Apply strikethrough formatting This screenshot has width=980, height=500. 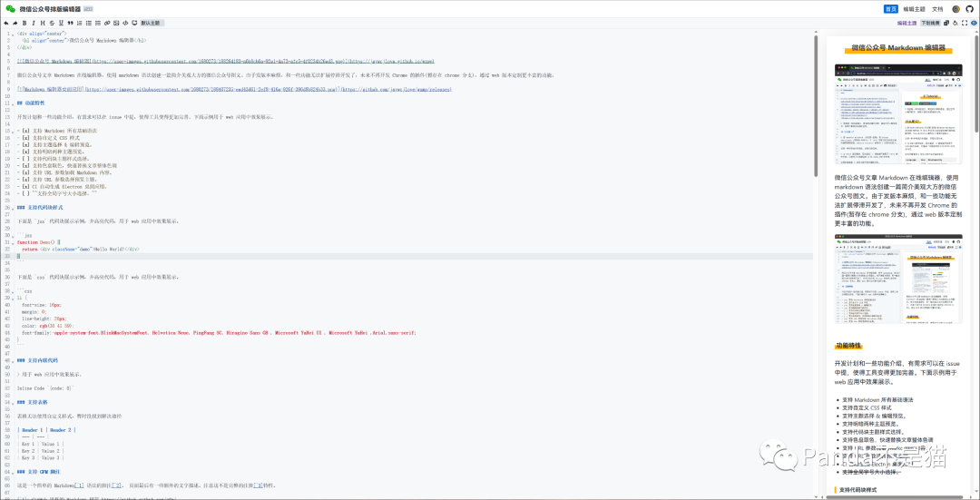click(x=52, y=23)
